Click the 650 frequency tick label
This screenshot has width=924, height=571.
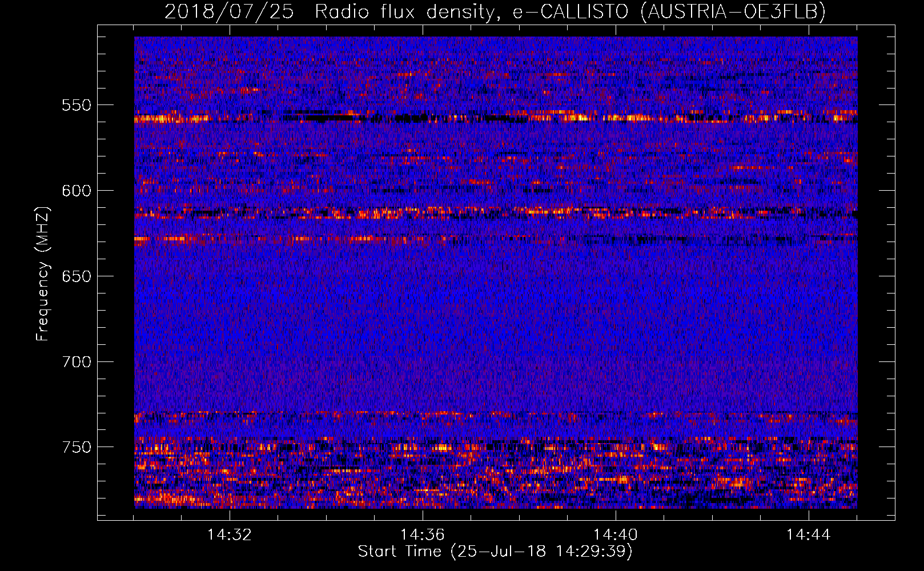77,276
